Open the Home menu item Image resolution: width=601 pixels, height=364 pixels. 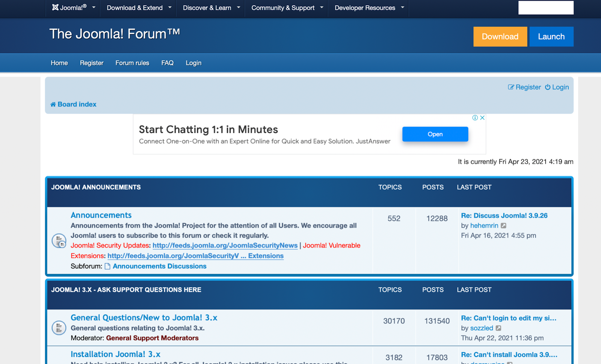tap(59, 63)
